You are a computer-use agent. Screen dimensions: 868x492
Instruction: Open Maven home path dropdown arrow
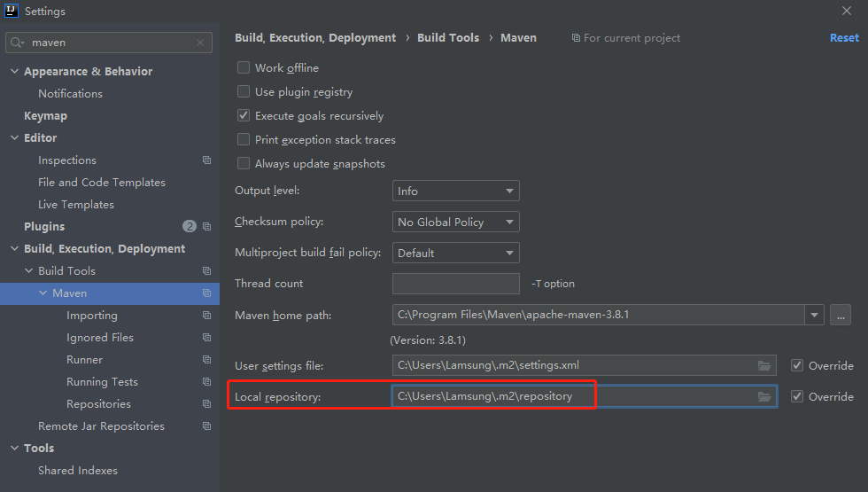click(x=814, y=315)
